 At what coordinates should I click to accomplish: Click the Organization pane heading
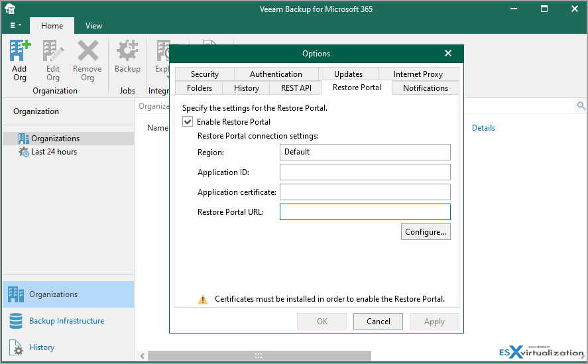tap(36, 111)
